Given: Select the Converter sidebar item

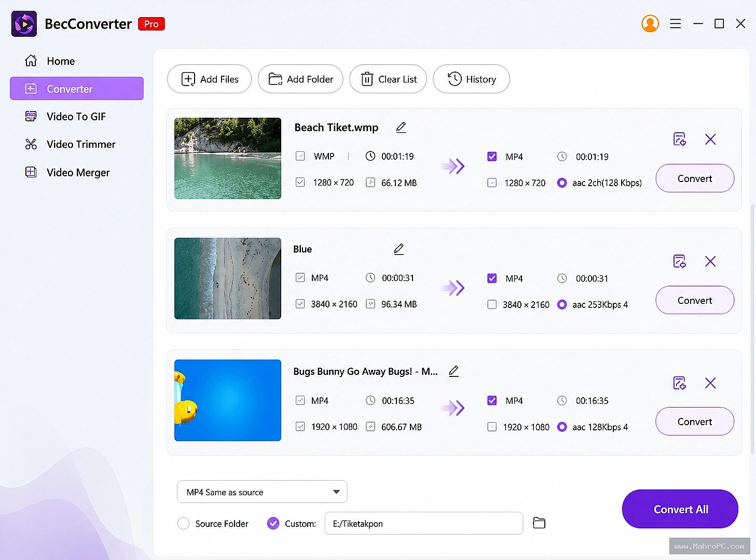Looking at the screenshot, I should click(x=77, y=89).
